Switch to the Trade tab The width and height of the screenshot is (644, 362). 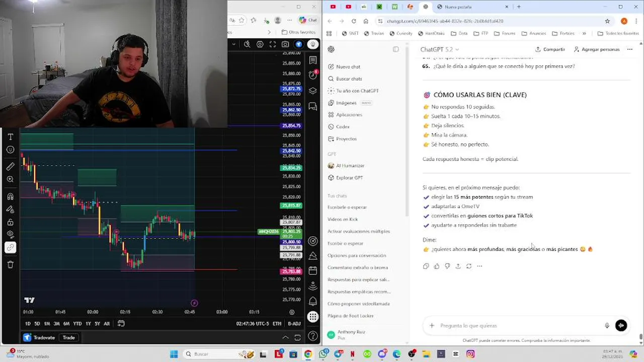click(x=68, y=337)
